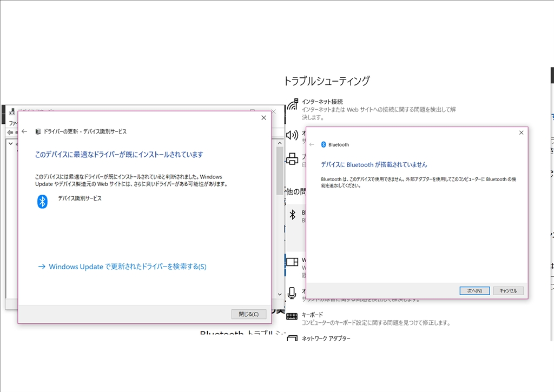Click back arrow in driver update dialog

[x=24, y=131]
